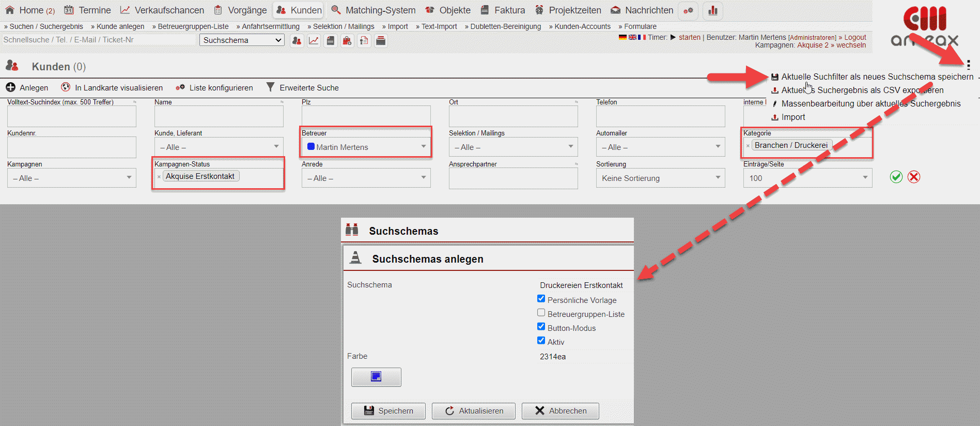
Task: Open the Suchschema dropdown
Action: 242,40
